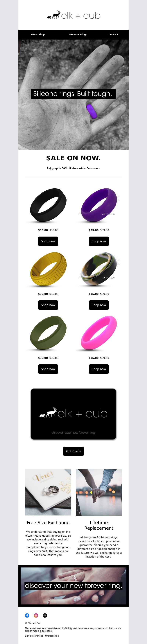Image resolution: width=147 pixels, height=644 pixels.
Task: Click the discover your new forever ring banner
Action: [x=73, y=586]
